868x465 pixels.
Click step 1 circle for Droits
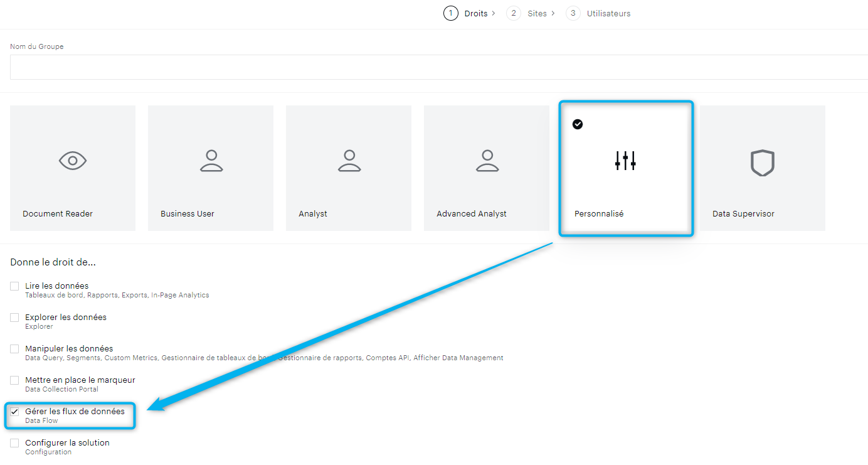click(x=450, y=13)
